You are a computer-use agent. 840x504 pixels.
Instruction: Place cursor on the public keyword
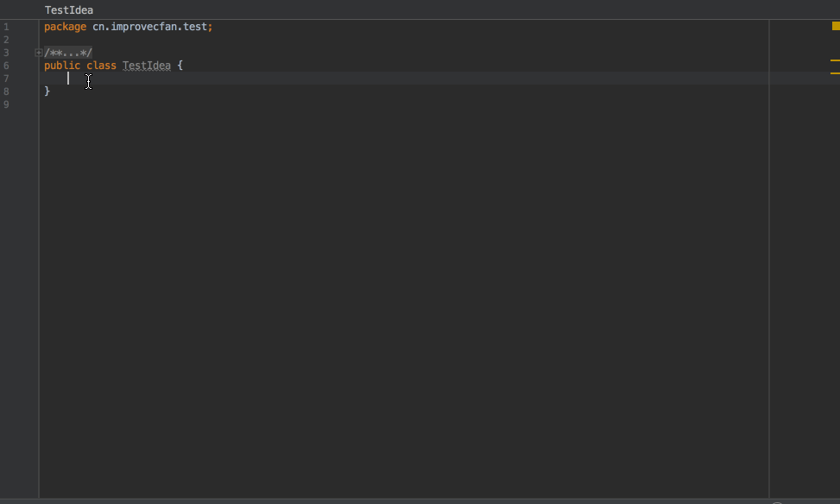click(x=62, y=66)
